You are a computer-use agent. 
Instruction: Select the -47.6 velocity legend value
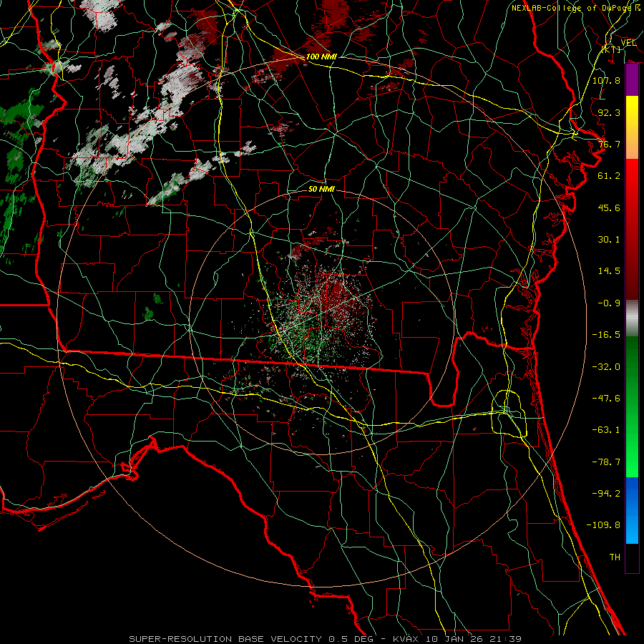click(606, 399)
